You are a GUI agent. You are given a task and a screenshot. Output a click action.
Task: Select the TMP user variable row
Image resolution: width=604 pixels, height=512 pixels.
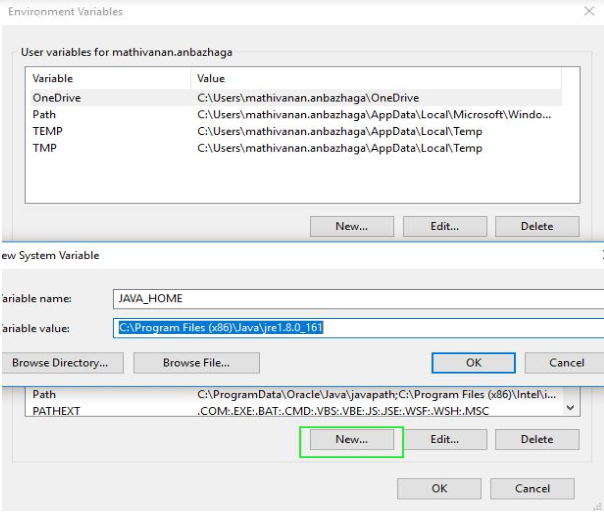45,148
